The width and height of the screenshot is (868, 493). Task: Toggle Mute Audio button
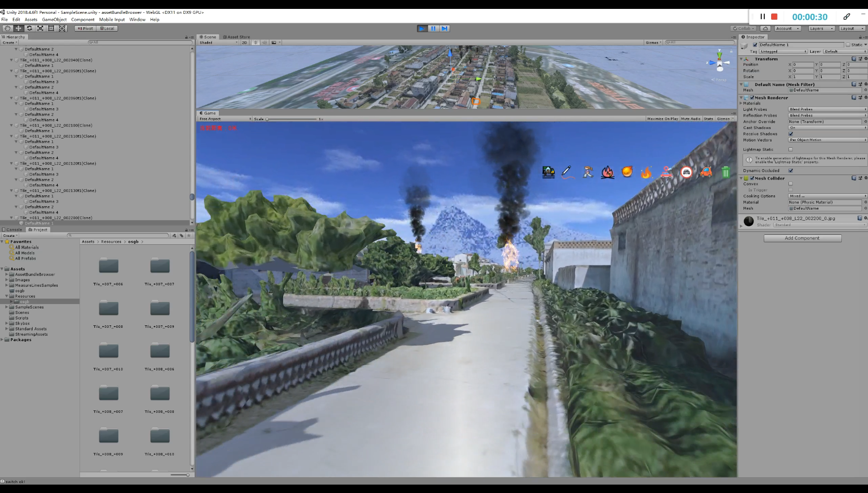(x=691, y=119)
